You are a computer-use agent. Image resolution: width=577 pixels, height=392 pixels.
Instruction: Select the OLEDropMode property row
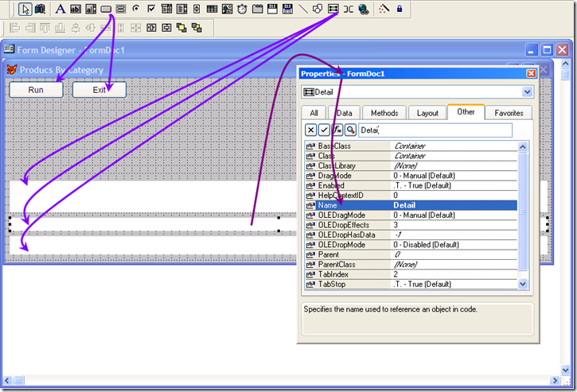pos(411,245)
